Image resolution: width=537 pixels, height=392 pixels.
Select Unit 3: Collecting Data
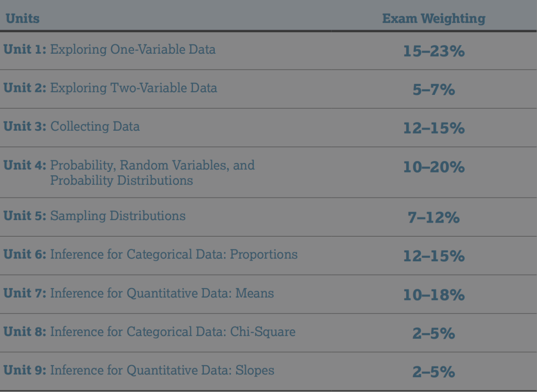(x=72, y=127)
